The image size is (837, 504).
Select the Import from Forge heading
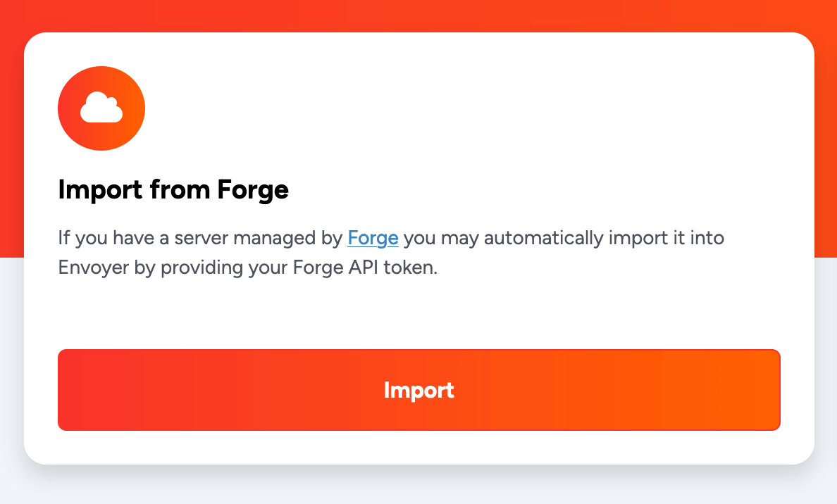(x=173, y=189)
